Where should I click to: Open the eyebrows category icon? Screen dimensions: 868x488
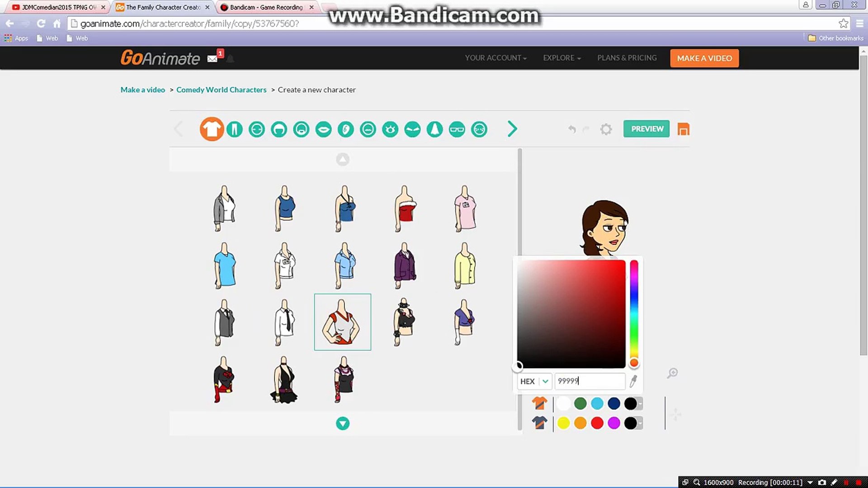pos(412,129)
